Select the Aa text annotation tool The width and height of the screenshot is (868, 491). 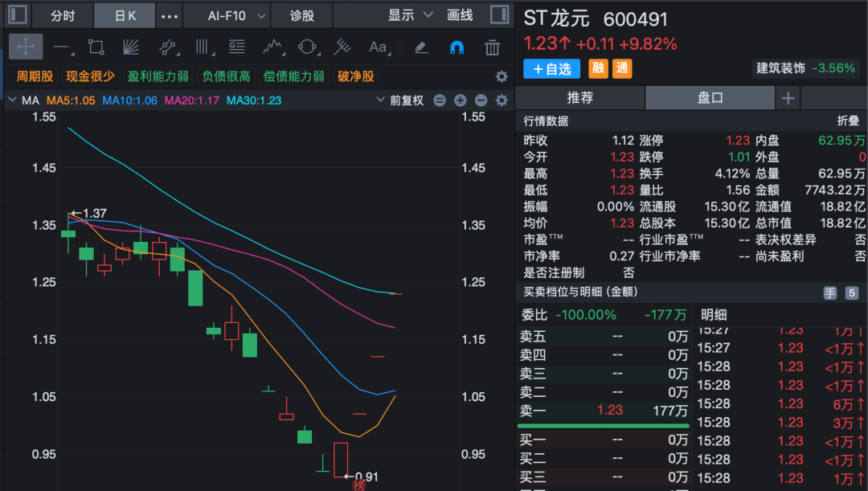379,47
